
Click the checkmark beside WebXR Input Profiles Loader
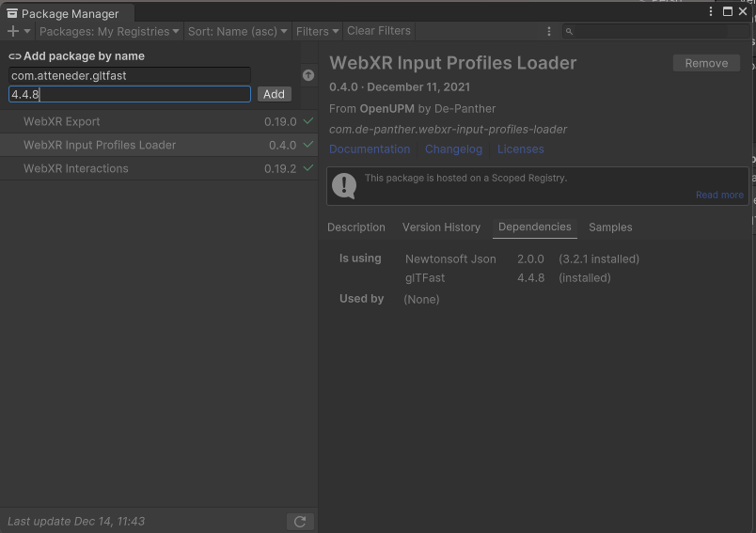pos(308,144)
